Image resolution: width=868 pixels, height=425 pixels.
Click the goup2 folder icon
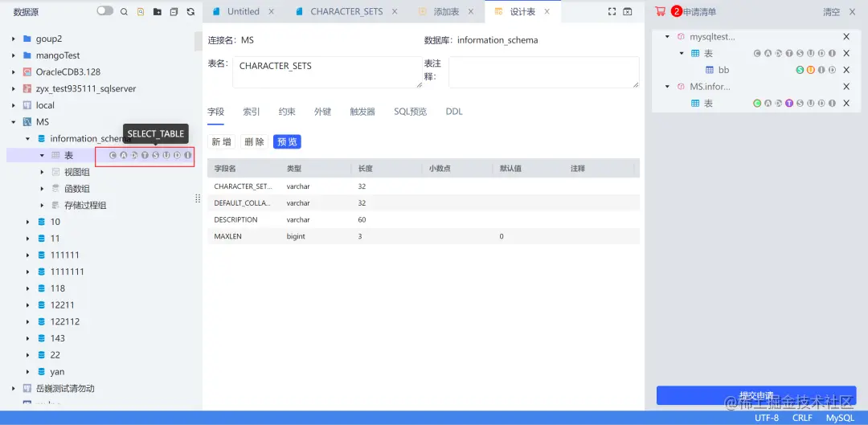tap(27, 39)
